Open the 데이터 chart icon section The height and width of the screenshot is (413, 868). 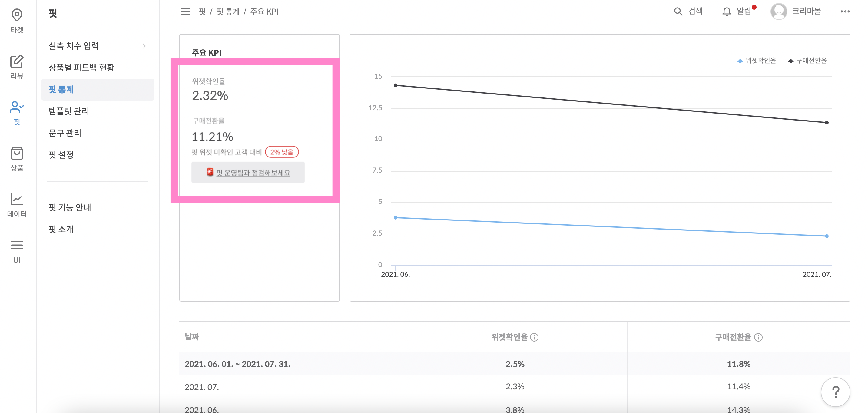(x=17, y=200)
